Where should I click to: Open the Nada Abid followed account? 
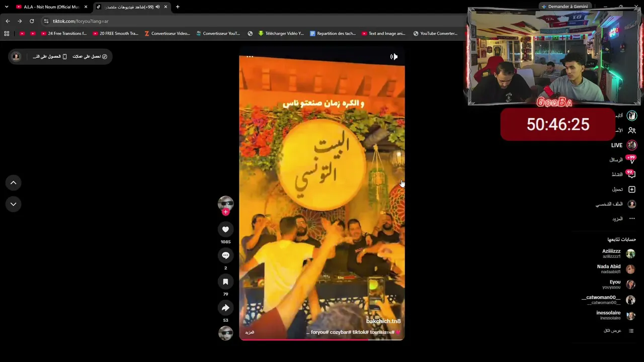[x=616, y=269]
